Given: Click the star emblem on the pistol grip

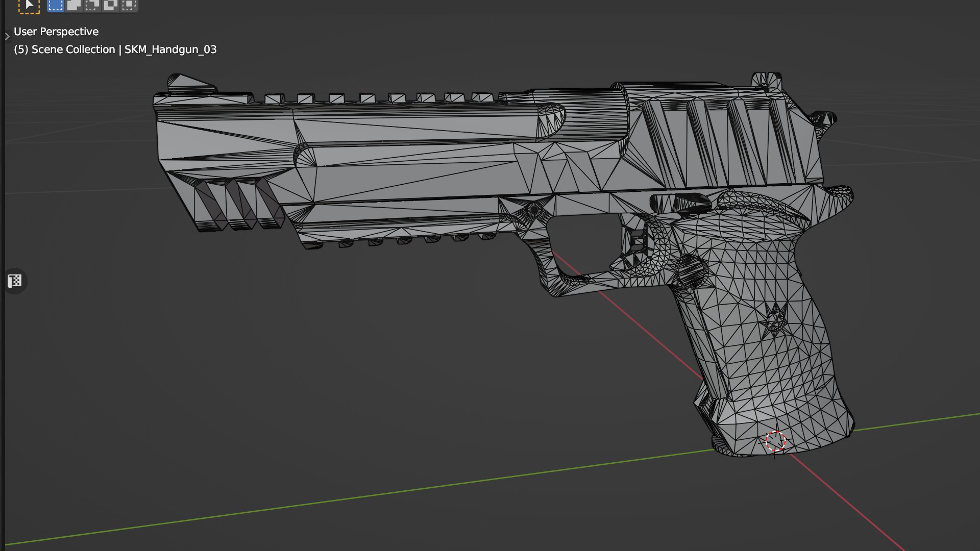Looking at the screenshot, I should pos(775,319).
